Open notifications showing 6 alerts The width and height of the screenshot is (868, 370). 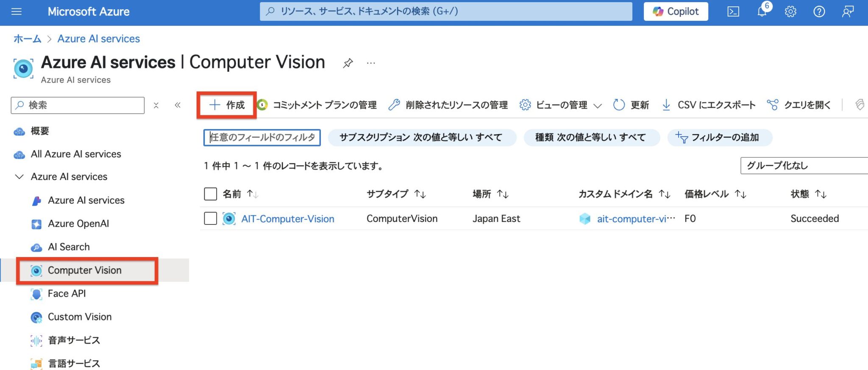click(x=762, y=11)
